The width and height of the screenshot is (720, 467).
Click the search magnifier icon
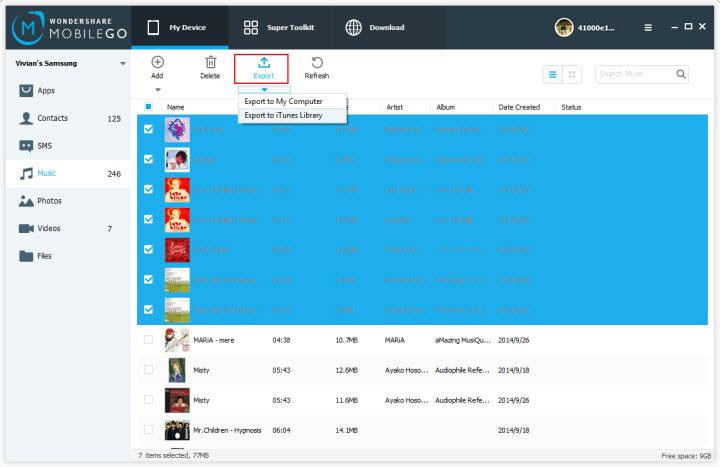(x=681, y=74)
